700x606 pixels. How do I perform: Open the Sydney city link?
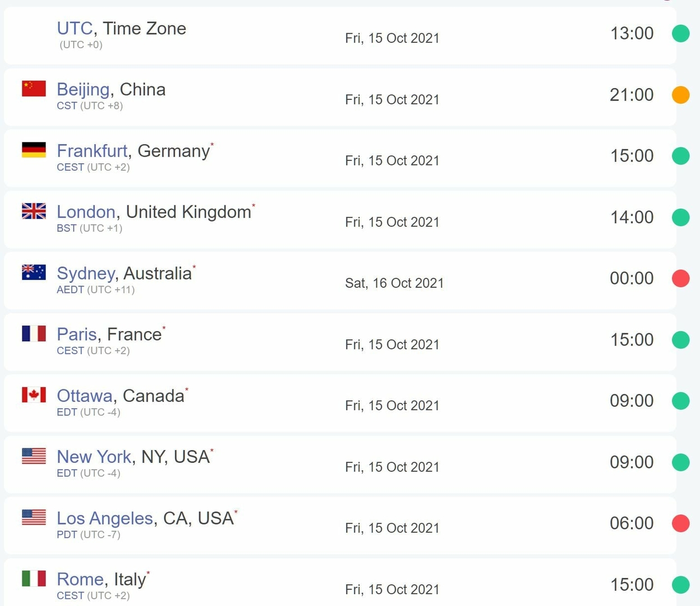point(86,273)
